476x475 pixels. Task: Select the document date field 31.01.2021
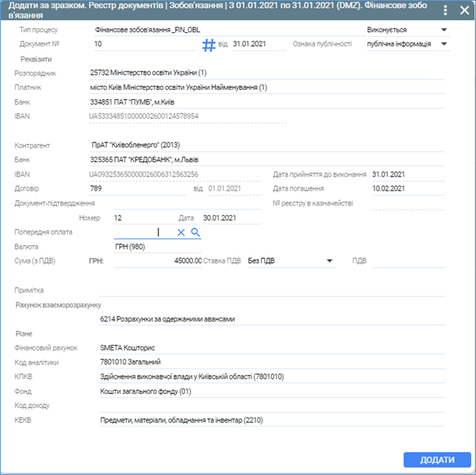click(258, 44)
